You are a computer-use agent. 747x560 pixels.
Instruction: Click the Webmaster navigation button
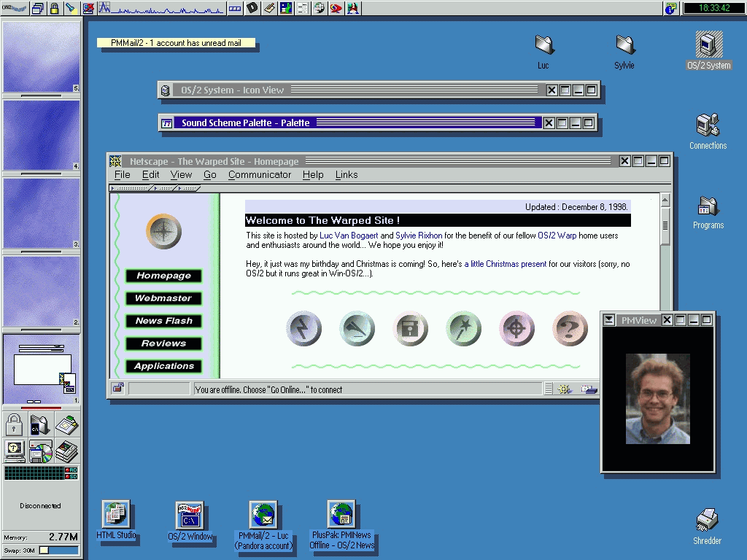[x=163, y=298]
